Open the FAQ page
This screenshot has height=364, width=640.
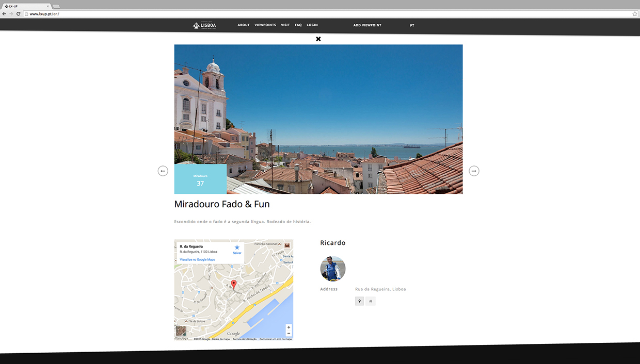[298, 25]
